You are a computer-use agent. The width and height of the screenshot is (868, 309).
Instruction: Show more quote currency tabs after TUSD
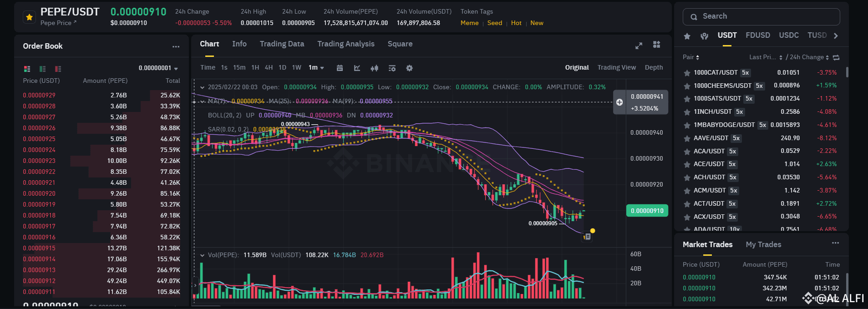click(x=836, y=35)
